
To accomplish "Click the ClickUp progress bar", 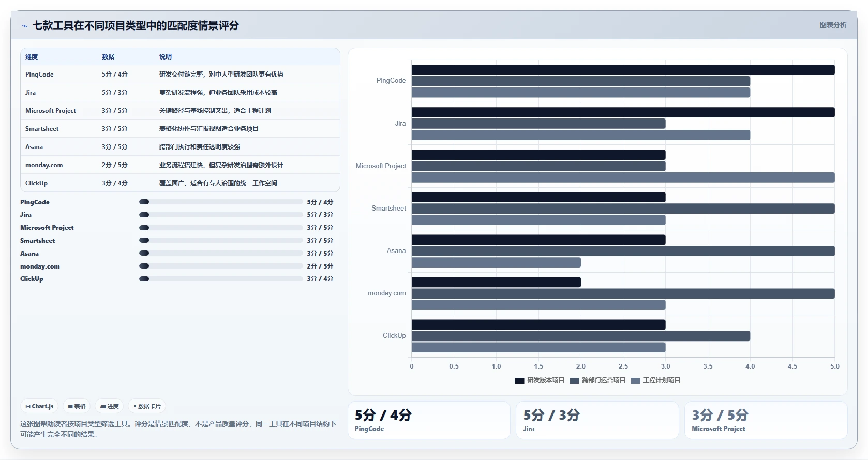I will [x=221, y=279].
